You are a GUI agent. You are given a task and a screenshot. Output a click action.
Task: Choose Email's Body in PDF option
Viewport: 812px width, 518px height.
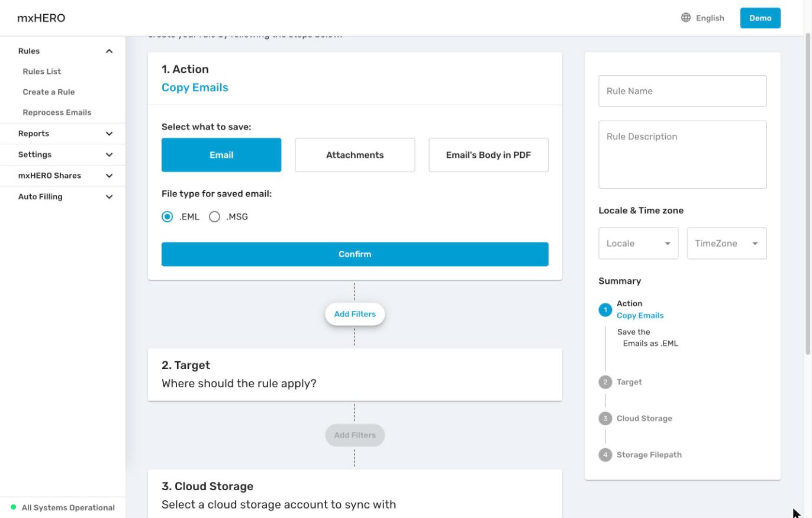pyautogui.click(x=488, y=155)
